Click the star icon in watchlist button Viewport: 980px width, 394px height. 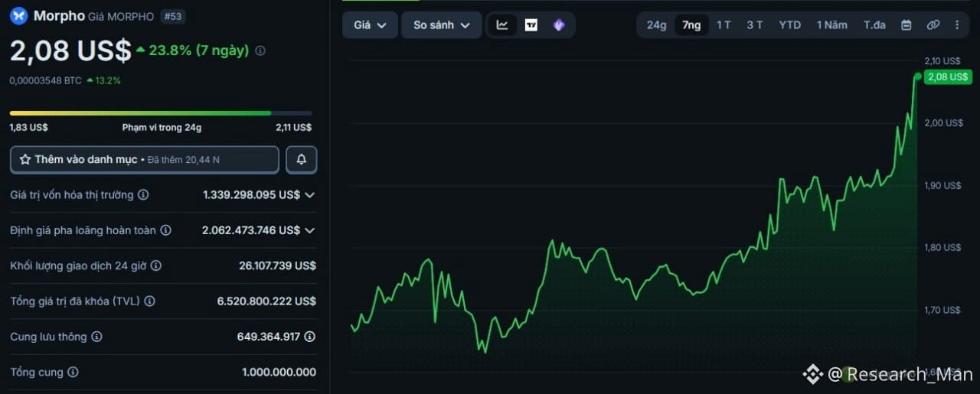pyautogui.click(x=25, y=159)
